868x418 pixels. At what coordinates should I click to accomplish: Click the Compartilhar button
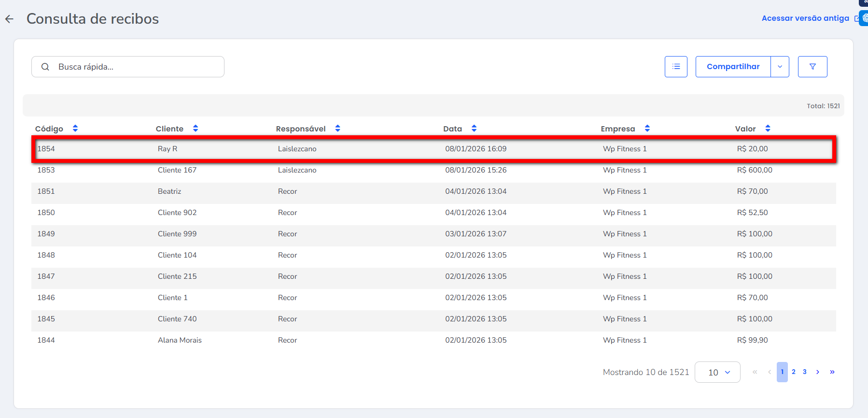click(x=733, y=67)
